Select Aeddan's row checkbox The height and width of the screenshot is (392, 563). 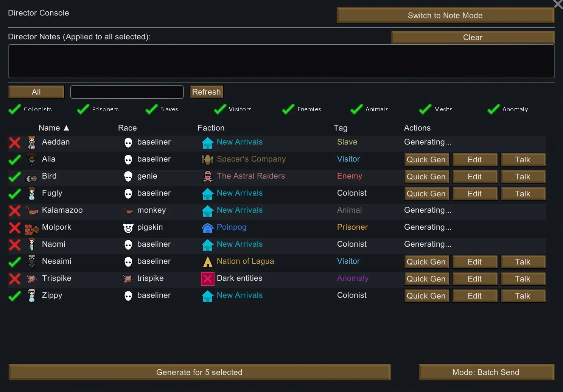click(x=15, y=143)
